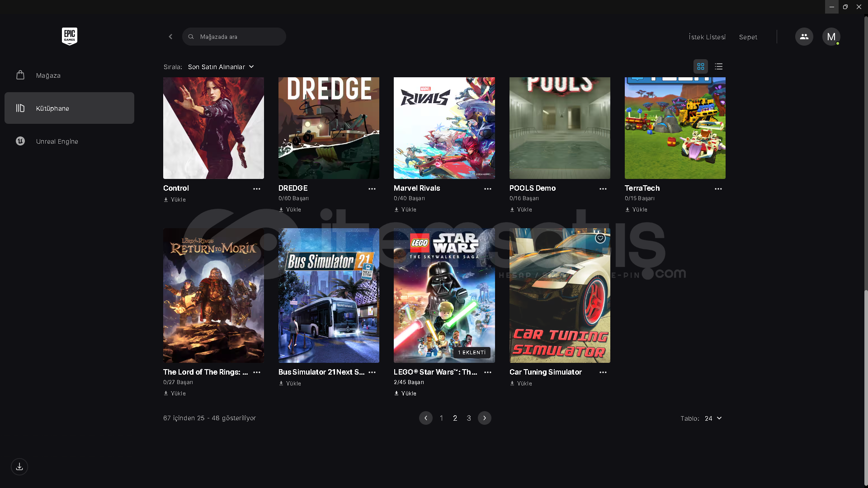Select Kütüphane in the sidebar
The width and height of the screenshot is (868, 488).
coord(69,108)
